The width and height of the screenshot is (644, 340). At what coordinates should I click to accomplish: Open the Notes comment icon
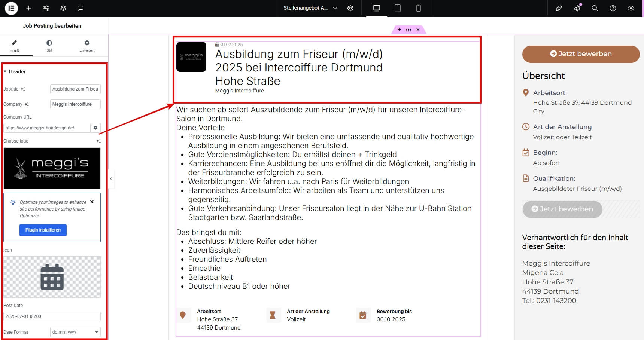pos(80,8)
